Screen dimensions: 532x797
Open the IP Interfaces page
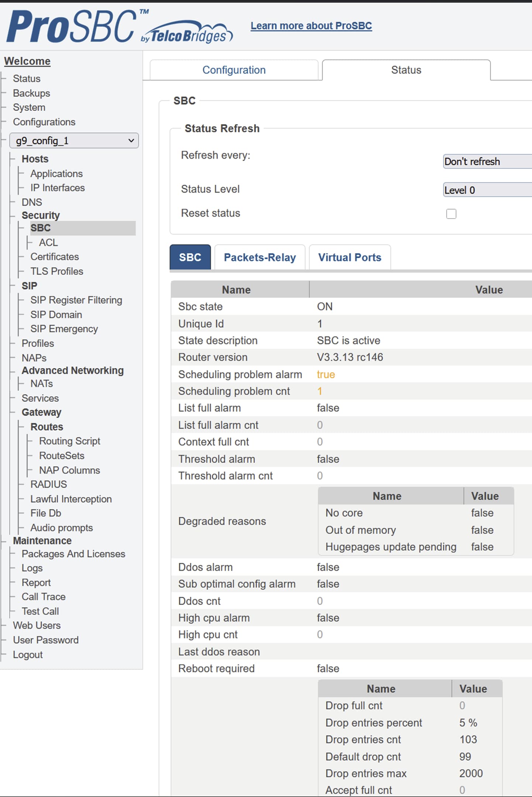click(57, 188)
